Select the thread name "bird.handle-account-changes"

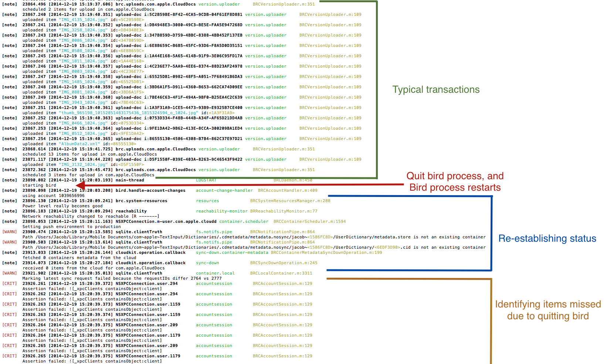(150, 191)
